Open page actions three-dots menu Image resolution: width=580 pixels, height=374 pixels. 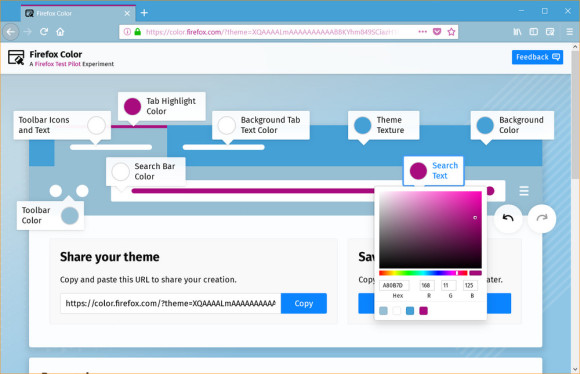(x=422, y=32)
